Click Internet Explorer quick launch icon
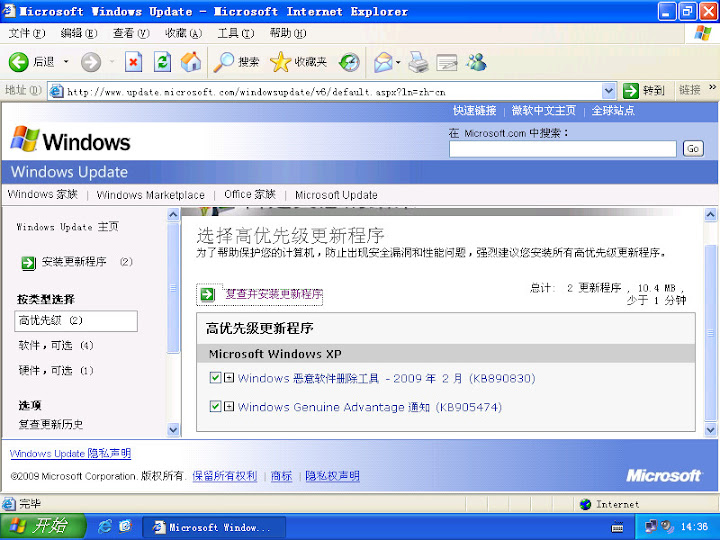 [x=104, y=526]
